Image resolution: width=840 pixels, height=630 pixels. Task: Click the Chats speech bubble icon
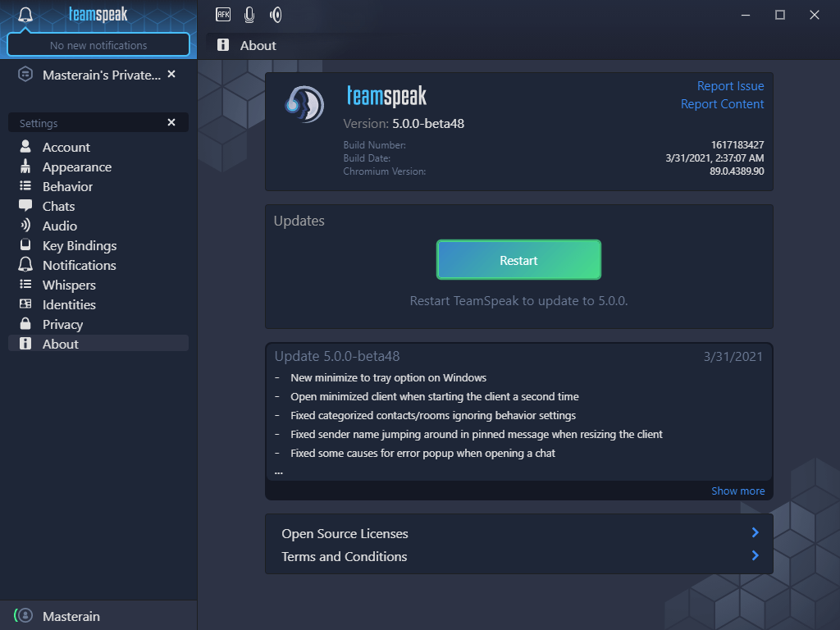25,206
